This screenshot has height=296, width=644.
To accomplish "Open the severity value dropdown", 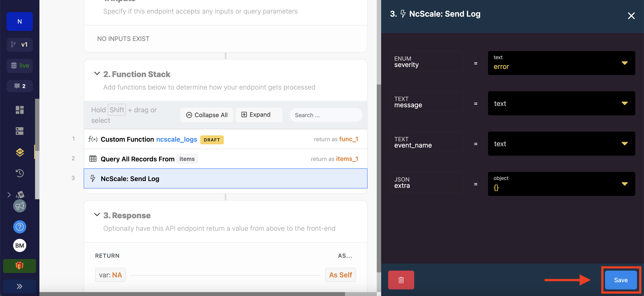I will coord(561,63).
